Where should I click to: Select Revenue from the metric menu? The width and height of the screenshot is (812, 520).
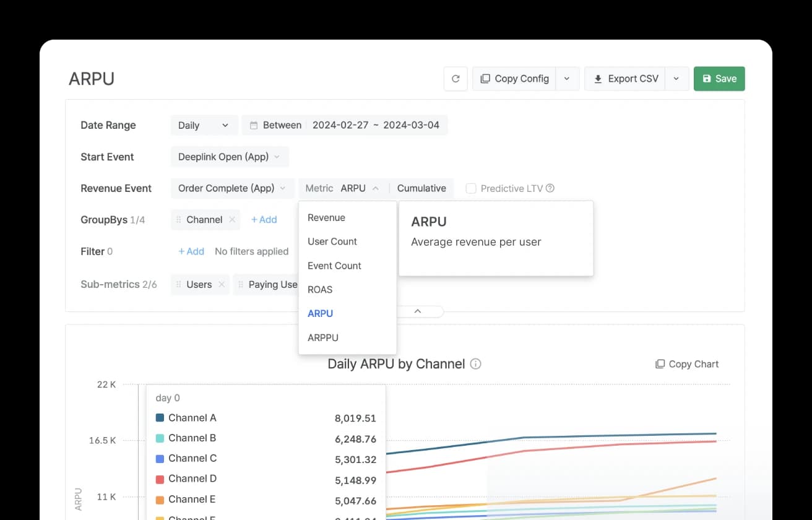tap(326, 217)
